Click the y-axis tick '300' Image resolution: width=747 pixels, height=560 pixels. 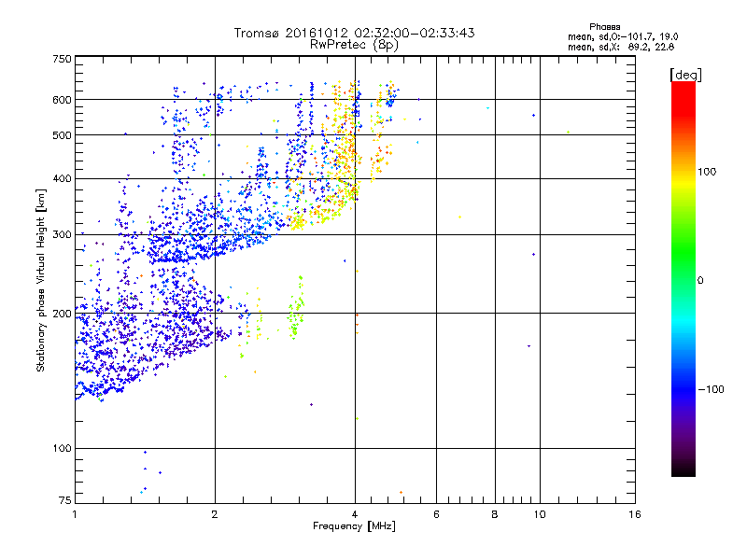(x=62, y=235)
